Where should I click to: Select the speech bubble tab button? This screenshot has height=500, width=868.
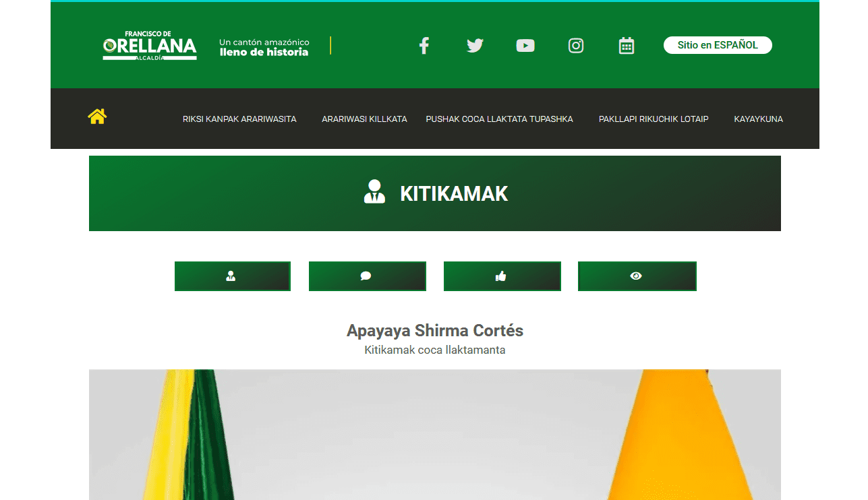[x=368, y=276]
